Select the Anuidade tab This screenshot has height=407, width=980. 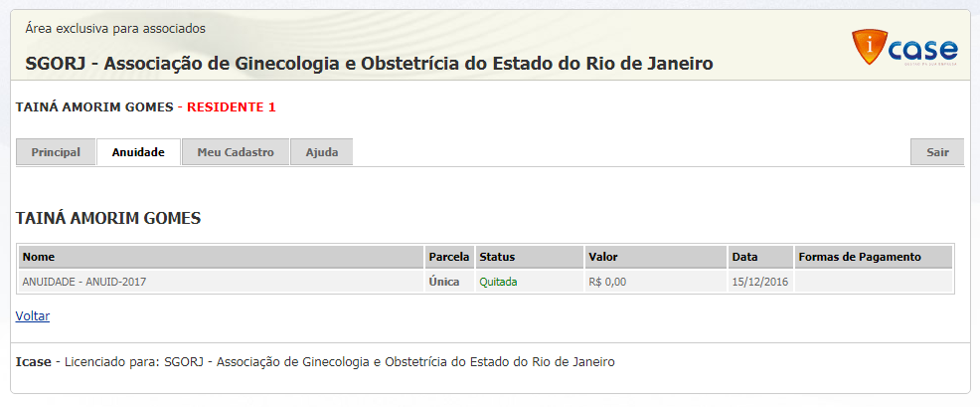138,152
